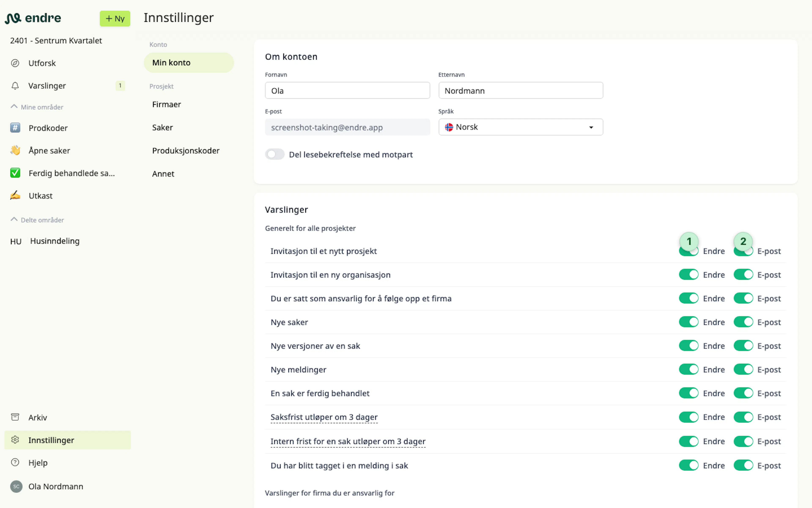Switch off Endre for Nye meldinger
This screenshot has height=508, width=812.
[x=689, y=369]
